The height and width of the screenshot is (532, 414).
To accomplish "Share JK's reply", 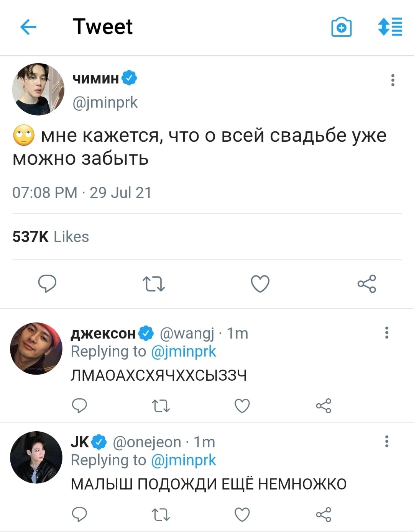I will [324, 514].
